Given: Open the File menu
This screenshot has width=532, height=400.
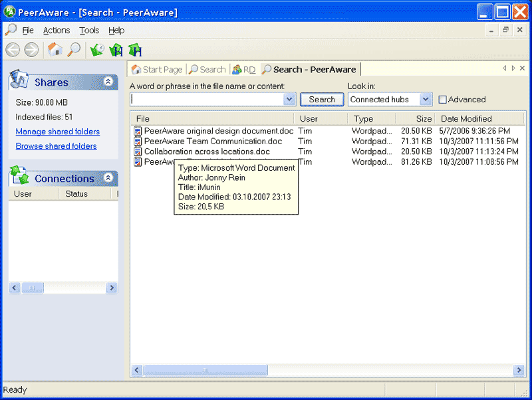Looking at the screenshot, I should coord(28,31).
